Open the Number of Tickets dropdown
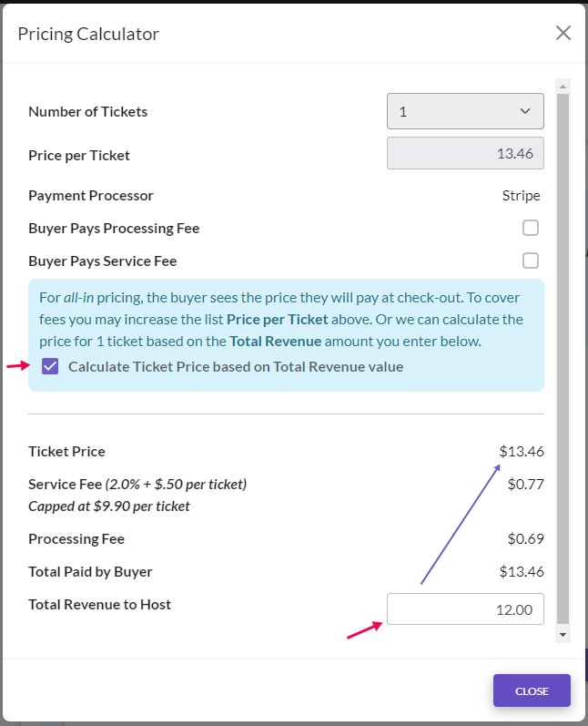 point(465,111)
